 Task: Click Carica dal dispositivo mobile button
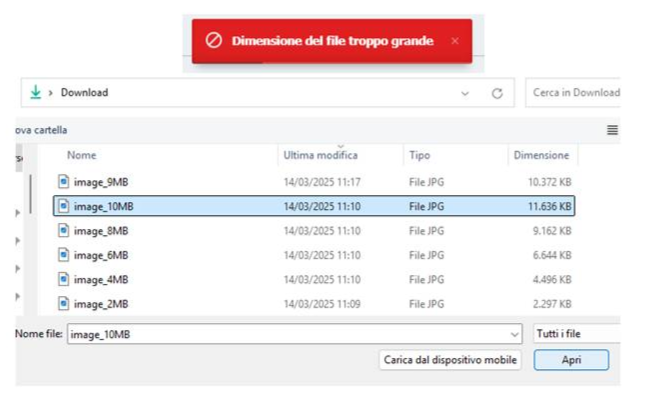(x=451, y=360)
